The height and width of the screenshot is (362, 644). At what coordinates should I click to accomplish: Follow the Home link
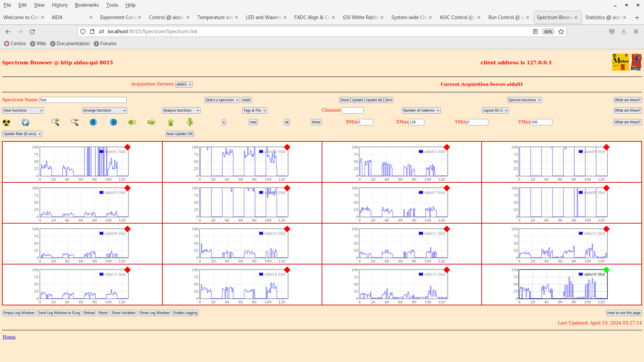pos(9,337)
